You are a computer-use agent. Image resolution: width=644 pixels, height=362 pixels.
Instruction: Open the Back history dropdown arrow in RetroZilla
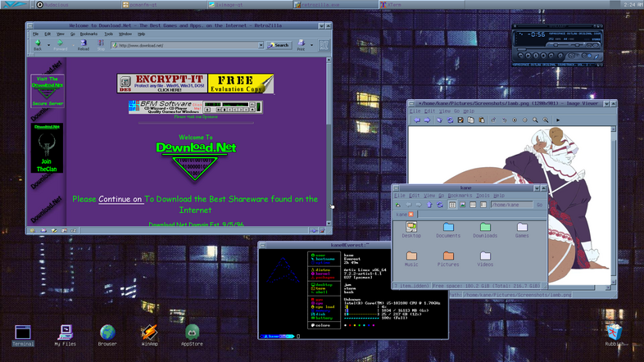[48, 45]
